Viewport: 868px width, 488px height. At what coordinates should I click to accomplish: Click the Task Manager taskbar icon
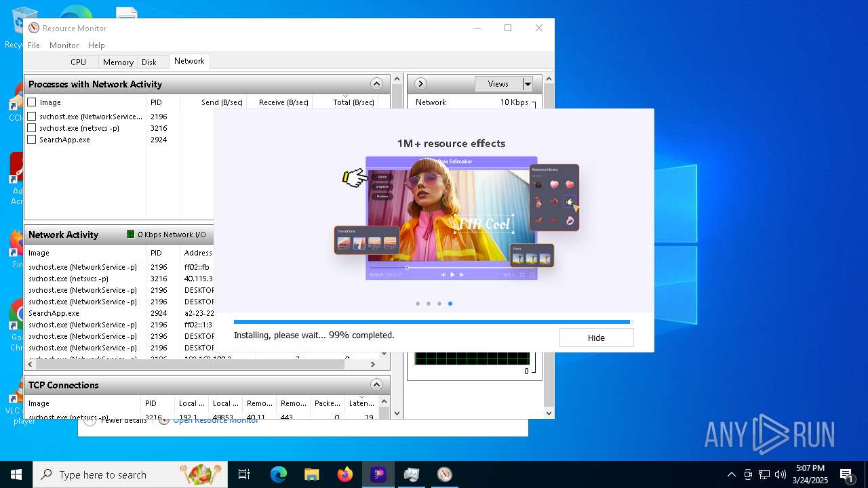point(411,474)
